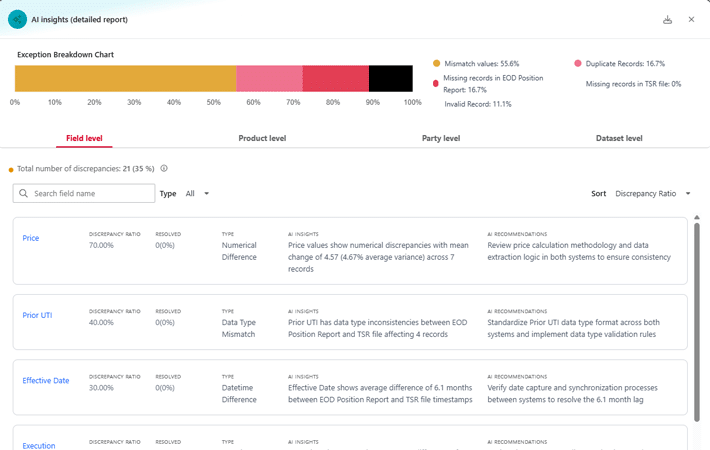This screenshot has width=710, height=450.
Task: Click the 40.00% discrepancy ratio value
Action: pos(101,322)
